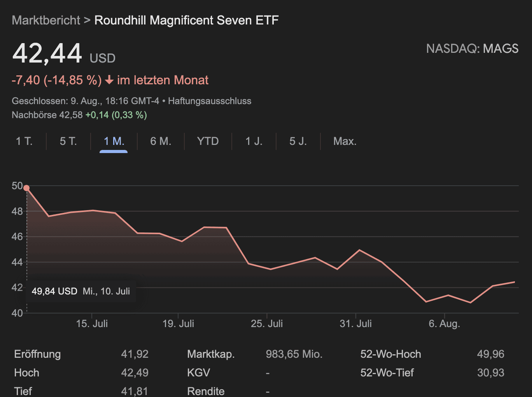This screenshot has height=397, width=532.
Task: Click the 25. Juli axis label
Action: click(267, 324)
